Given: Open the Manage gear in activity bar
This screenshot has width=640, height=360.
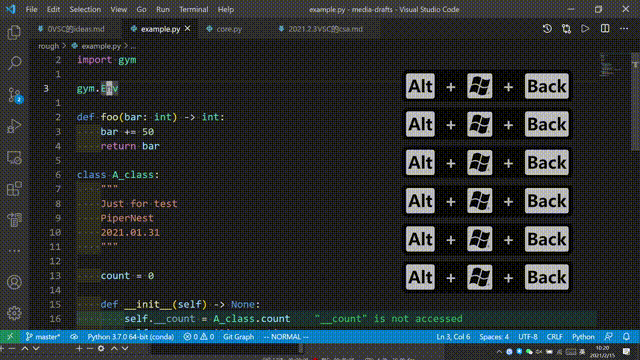Looking at the screenshot, I should (x=14, y=313).
